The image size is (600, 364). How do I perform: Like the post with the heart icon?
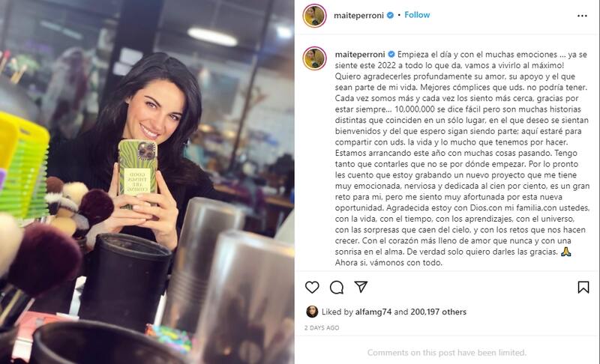point(312,287)
